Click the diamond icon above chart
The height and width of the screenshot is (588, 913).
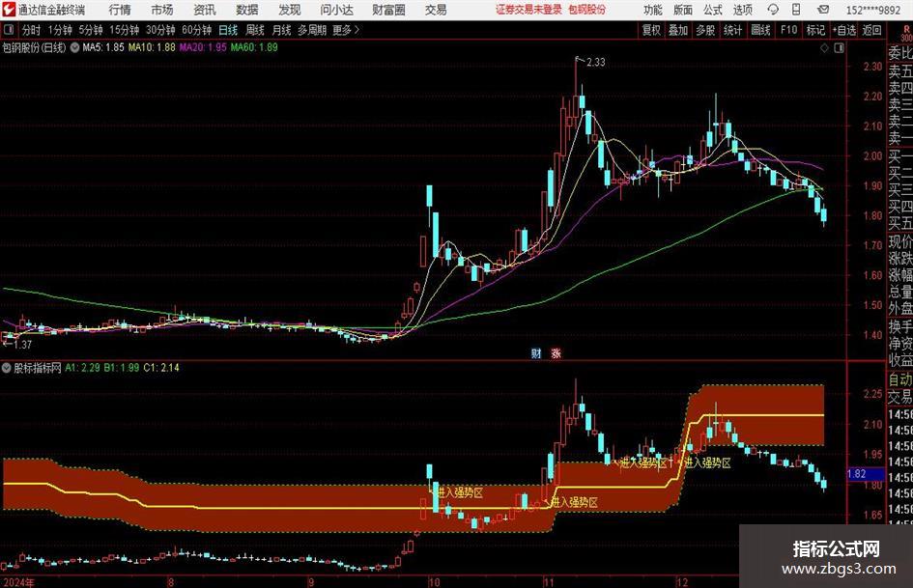[824, 48]
